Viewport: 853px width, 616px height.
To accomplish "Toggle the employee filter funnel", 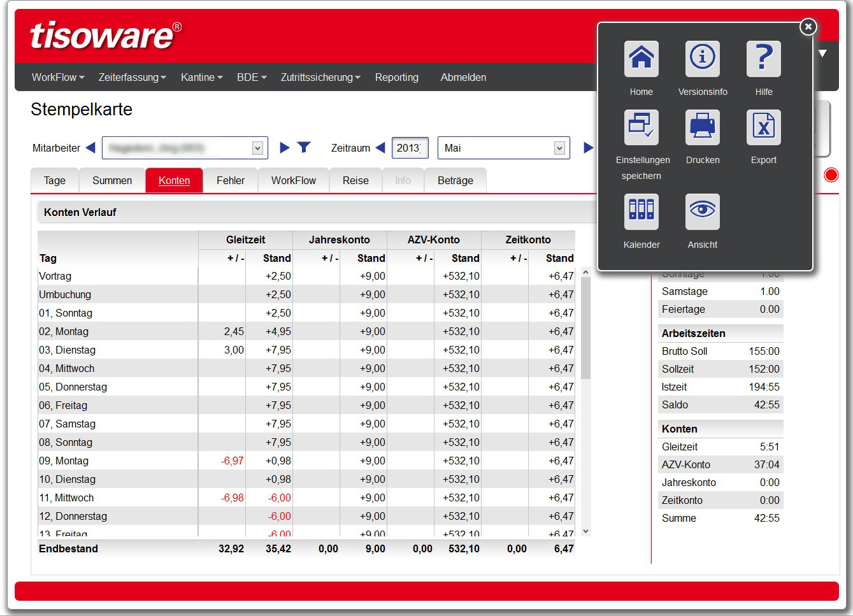I will [x=305, y=147].
